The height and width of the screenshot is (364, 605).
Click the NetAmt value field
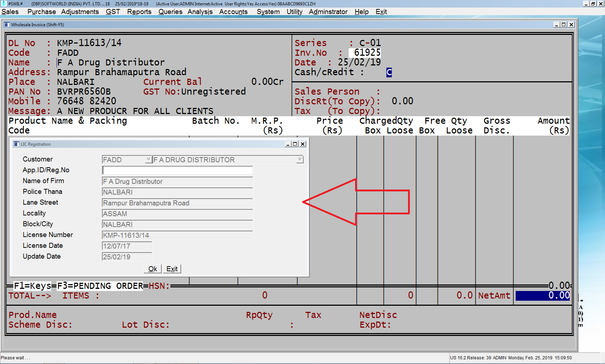[x=543, y=296]
